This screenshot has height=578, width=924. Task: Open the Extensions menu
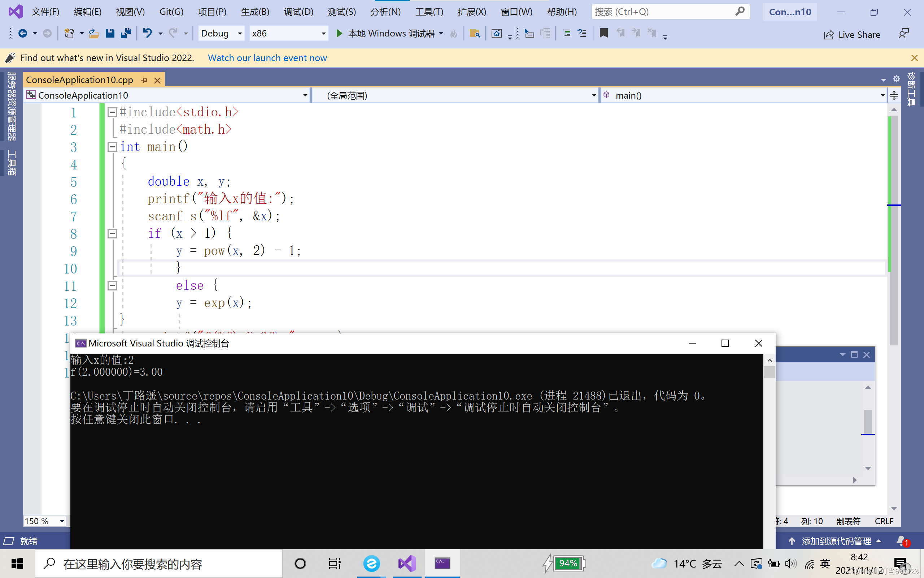472,12
